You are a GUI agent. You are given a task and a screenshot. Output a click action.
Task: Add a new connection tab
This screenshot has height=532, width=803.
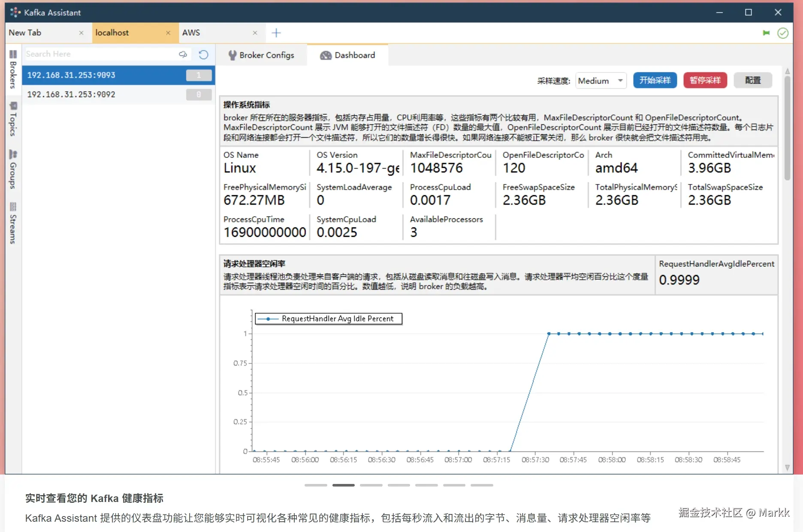(276, 33)
